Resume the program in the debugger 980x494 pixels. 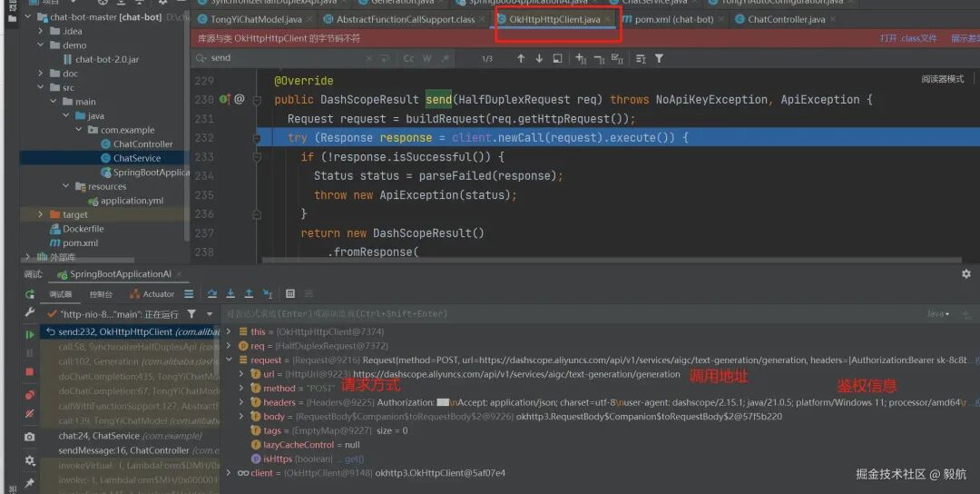pyautogui.click(x=29, y=334)
